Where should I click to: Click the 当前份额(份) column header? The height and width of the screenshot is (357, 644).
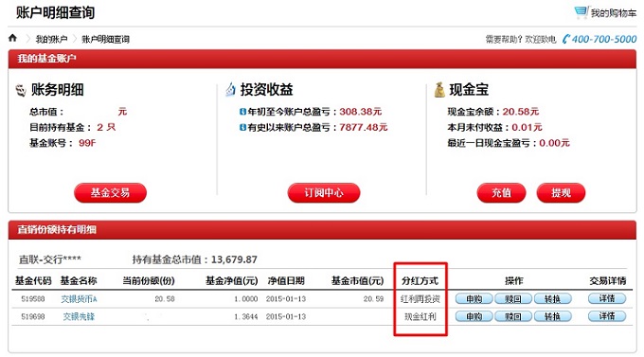[149, 281]
